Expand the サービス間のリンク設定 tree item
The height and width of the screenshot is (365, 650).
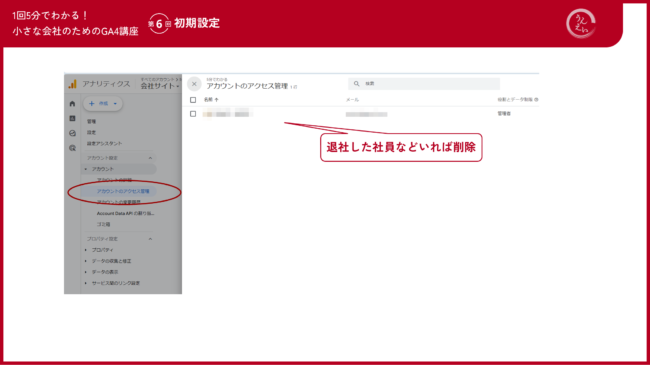(86, 283)
